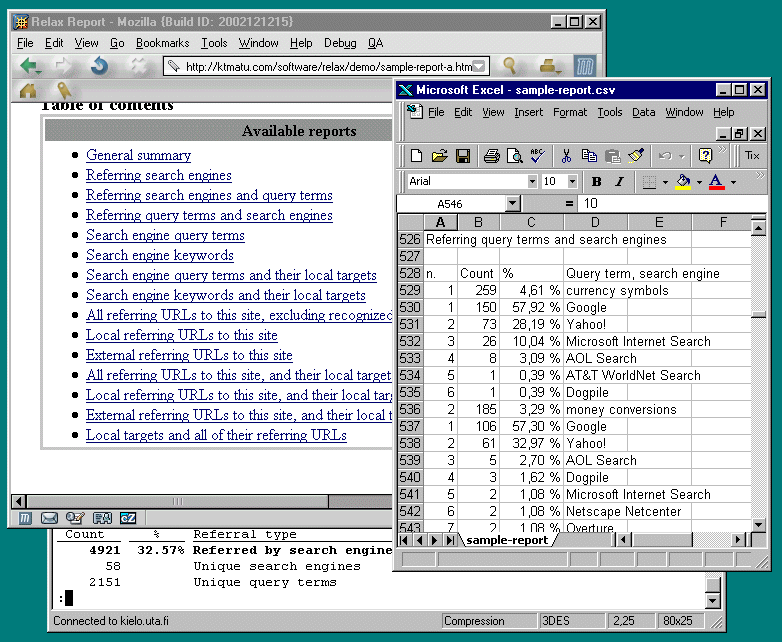Run Excel spelling check icon
The image size is (782, 642).
pyautogui.click(x=537, y=156)
